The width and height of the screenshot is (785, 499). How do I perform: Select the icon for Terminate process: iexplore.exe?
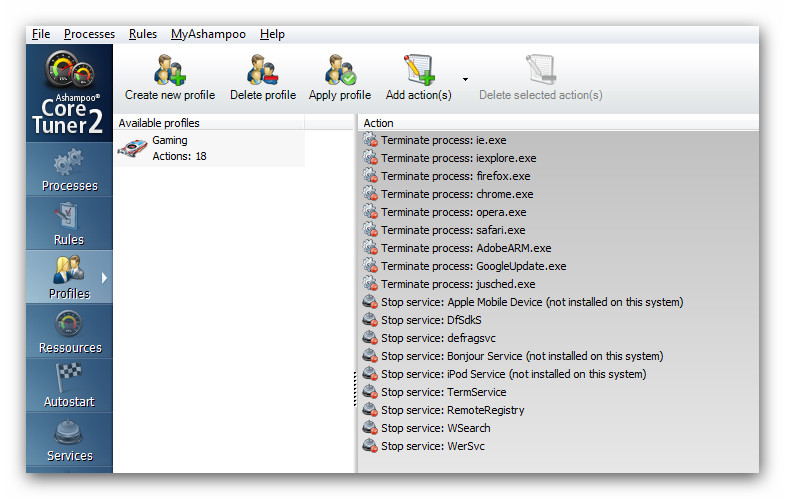(x=370, y=158)
